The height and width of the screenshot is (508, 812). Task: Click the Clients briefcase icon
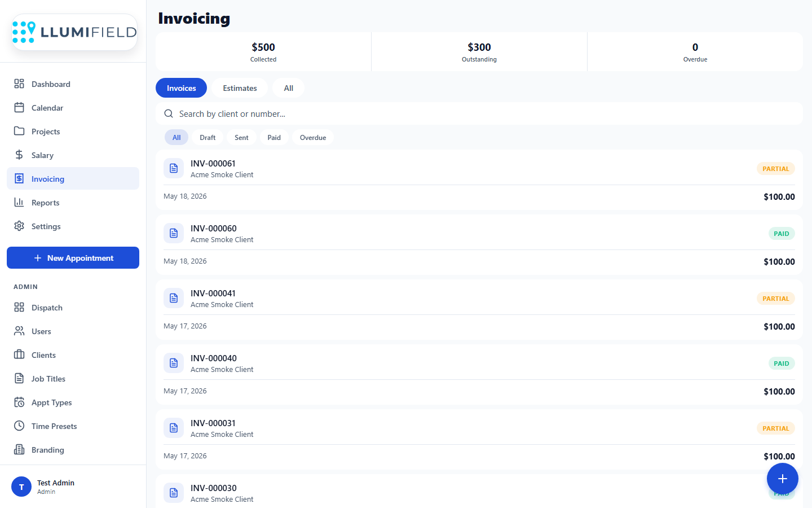(x=19, y=354)
